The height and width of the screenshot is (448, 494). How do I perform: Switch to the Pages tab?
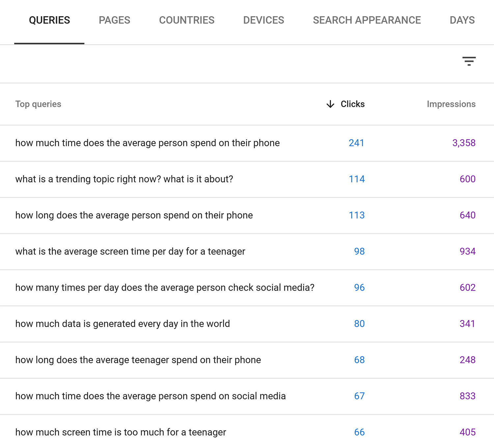115,20
